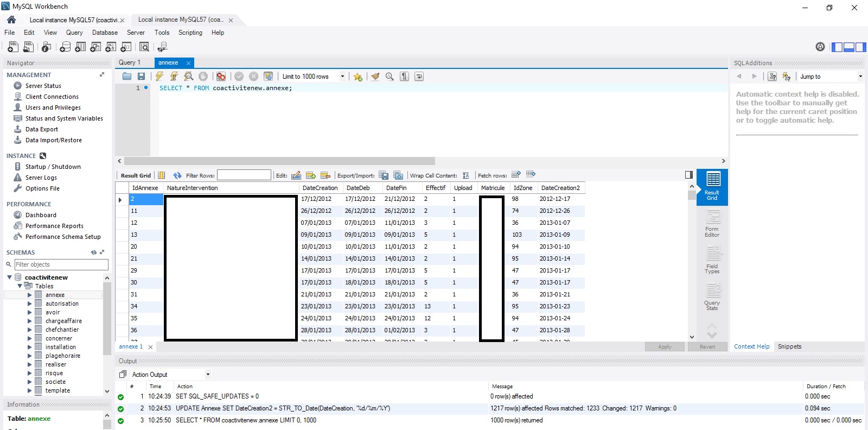Open the Field Types view
This screenshot has height=430, width=868.
(x=712, y=260)
